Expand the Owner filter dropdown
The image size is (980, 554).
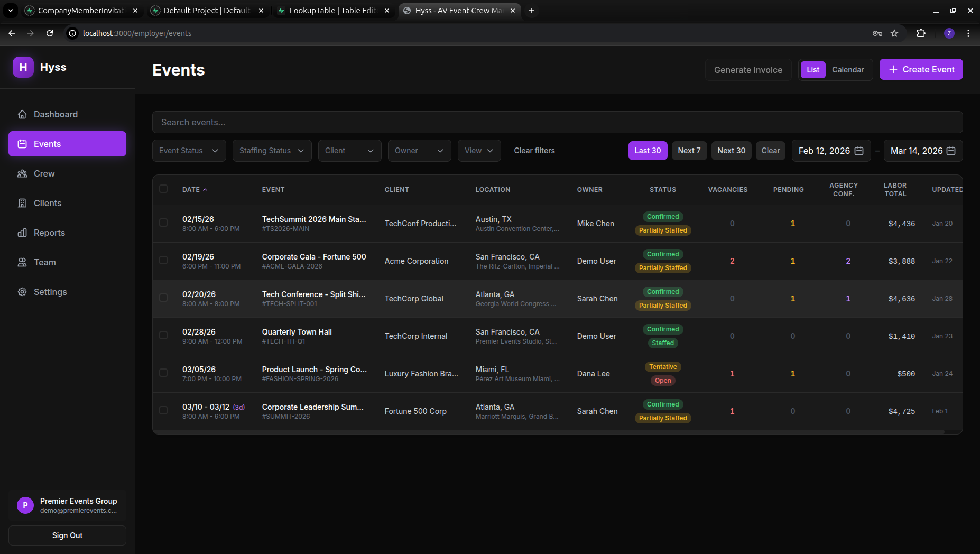[420, 151]
